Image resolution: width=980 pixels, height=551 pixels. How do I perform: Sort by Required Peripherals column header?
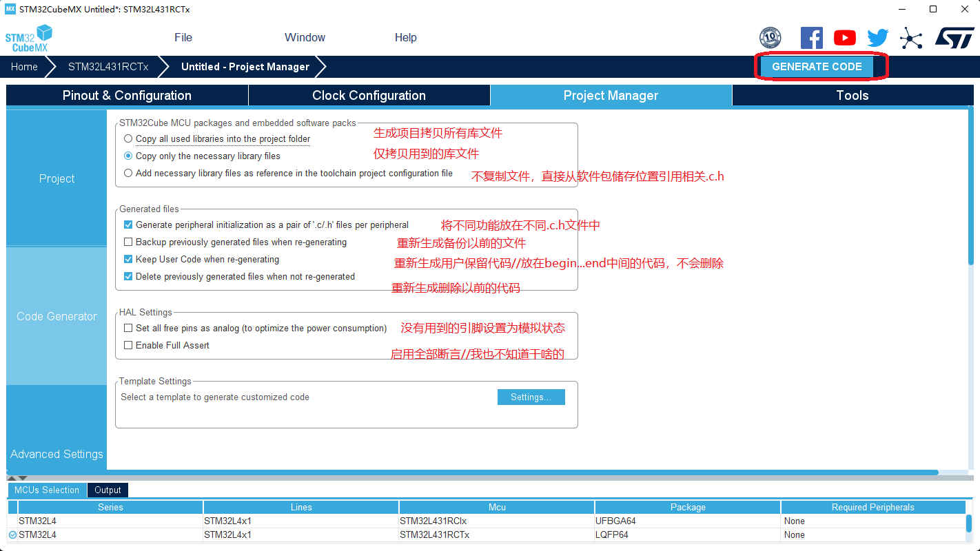873,507
